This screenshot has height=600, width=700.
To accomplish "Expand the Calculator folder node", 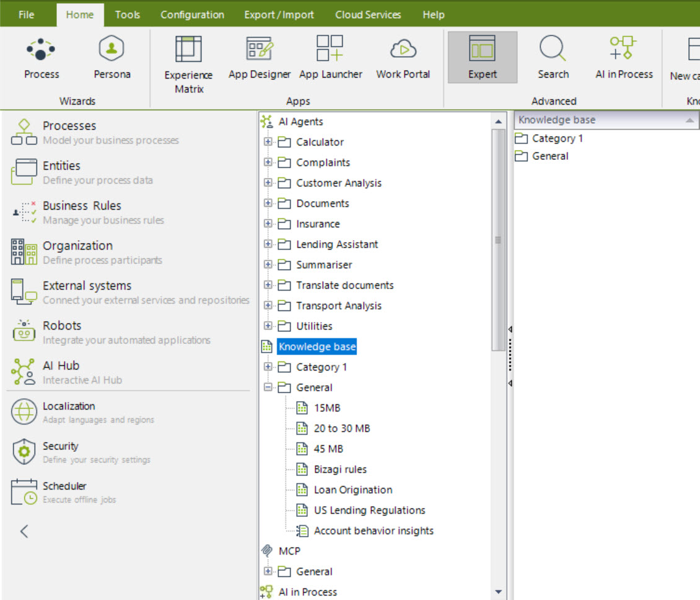I will coord(268,142).
